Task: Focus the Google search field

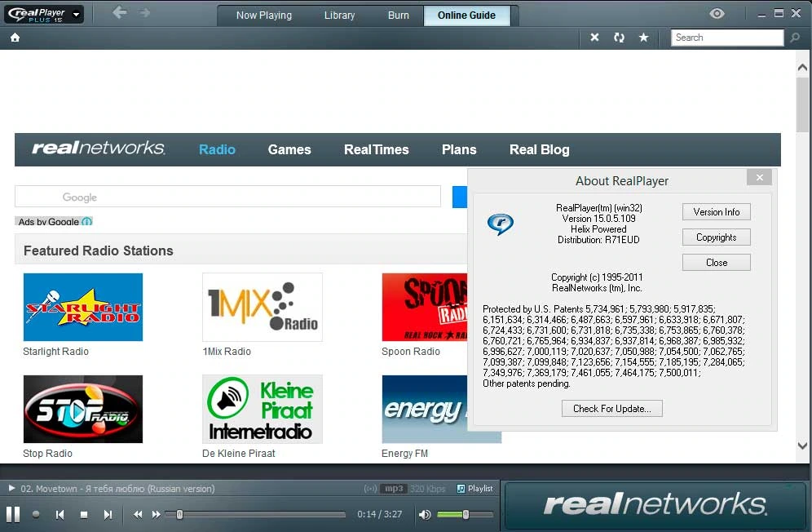Action: point(227,197)
